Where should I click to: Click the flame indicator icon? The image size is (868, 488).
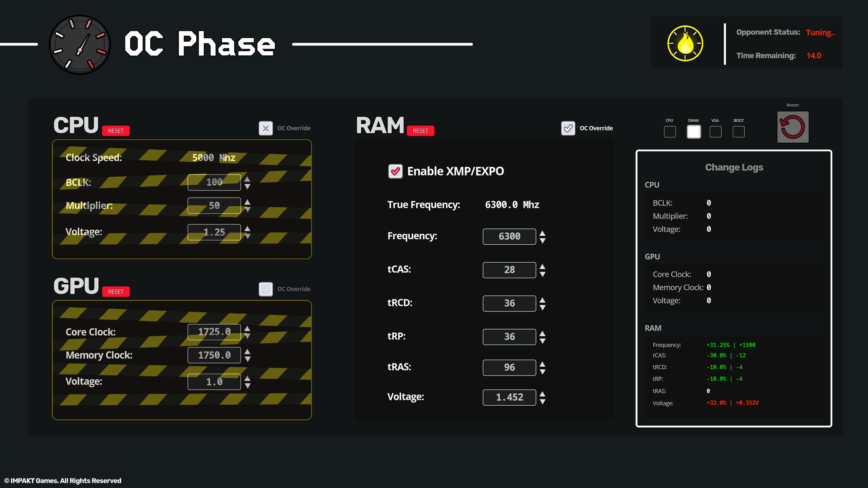(685, 43)
